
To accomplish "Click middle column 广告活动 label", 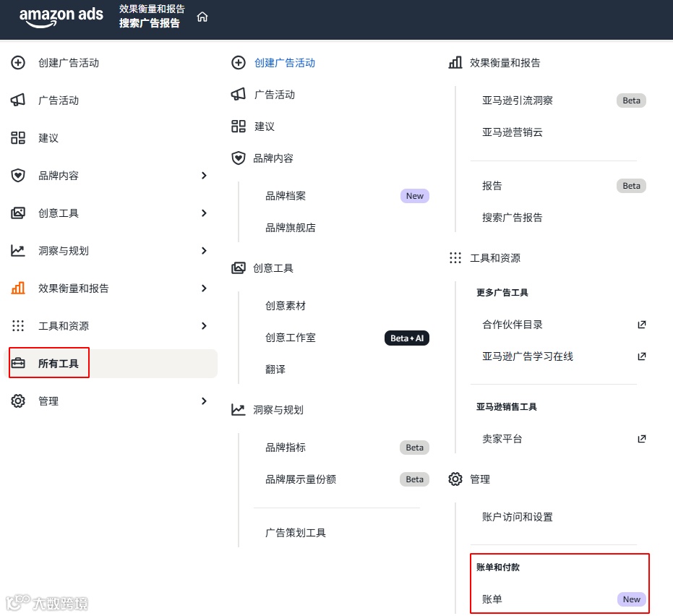I will click(x=275, y=95).
